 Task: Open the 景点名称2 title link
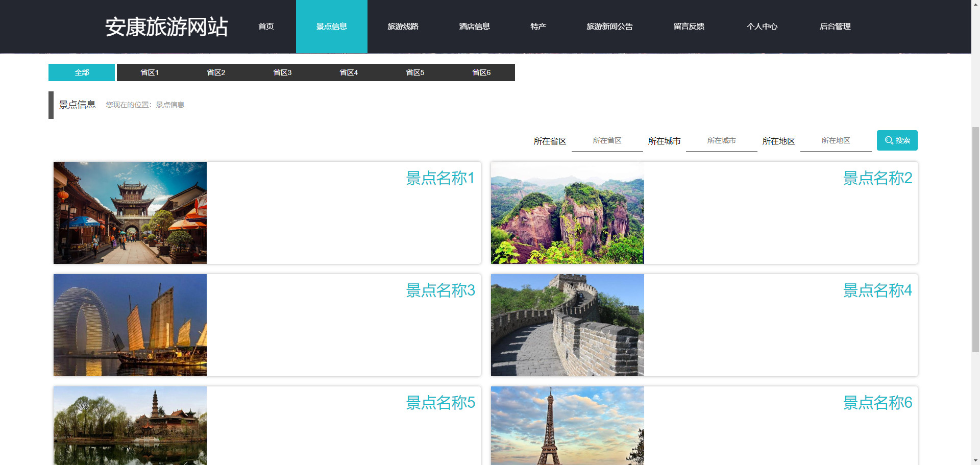[877, 178]
